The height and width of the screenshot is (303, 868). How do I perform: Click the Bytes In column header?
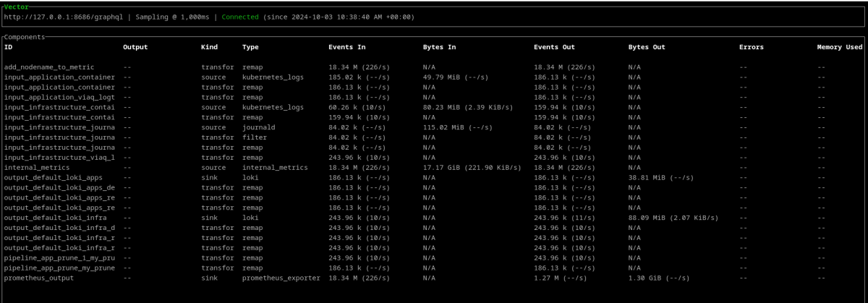440,47
